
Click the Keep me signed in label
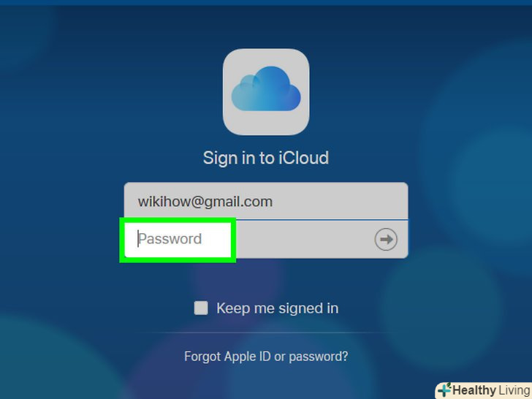[277, 308]
